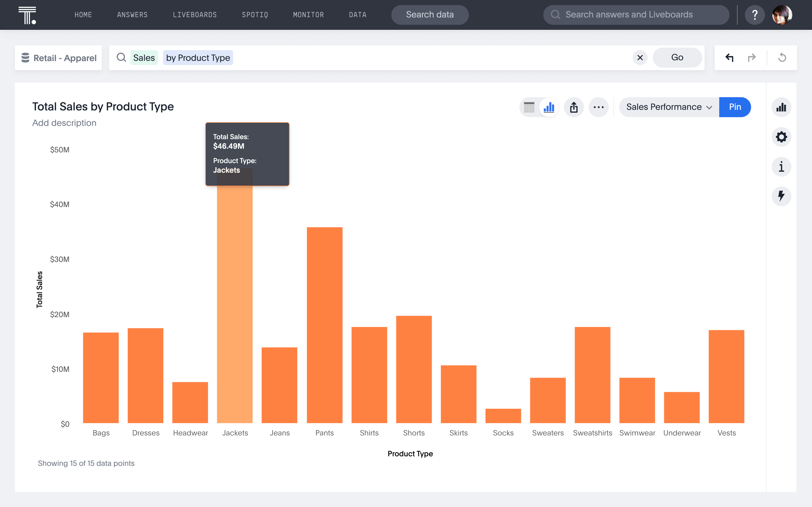This screenshot has width=812, height=507.
Task: Switch to table view icon
Action: (529, 107)
